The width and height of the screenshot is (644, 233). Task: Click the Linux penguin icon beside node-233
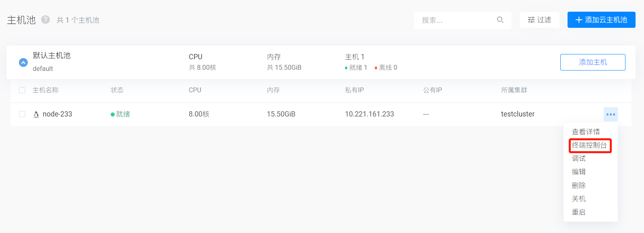coord(36,114)
